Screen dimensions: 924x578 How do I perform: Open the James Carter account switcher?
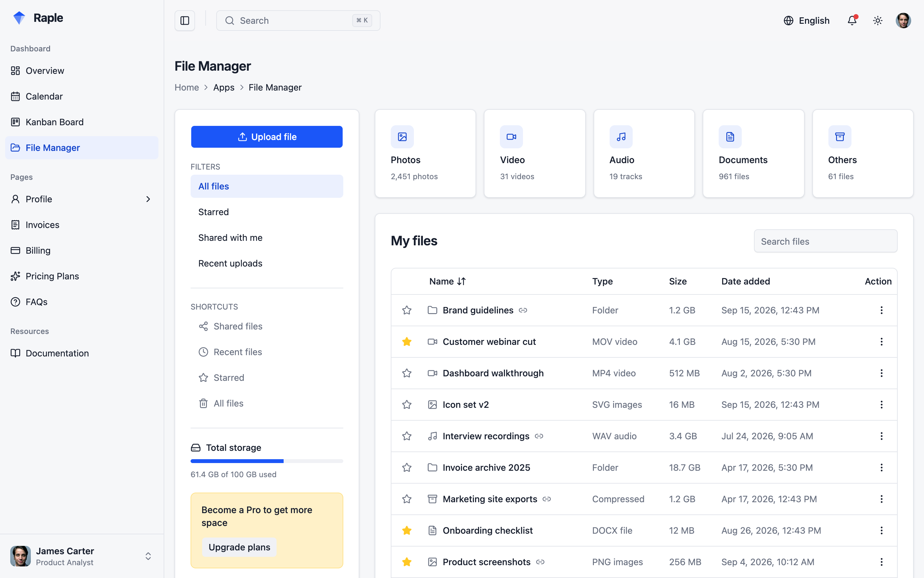(82, 556)
